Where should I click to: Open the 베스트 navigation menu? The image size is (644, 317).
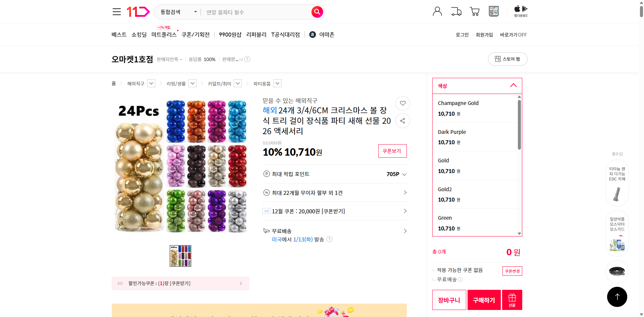(x=119, y=34)
